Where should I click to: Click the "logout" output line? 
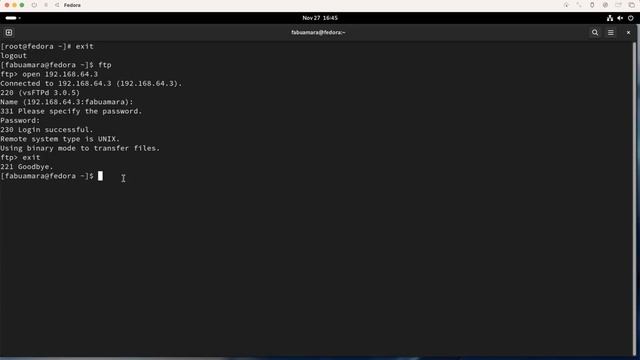coord(13,56)
